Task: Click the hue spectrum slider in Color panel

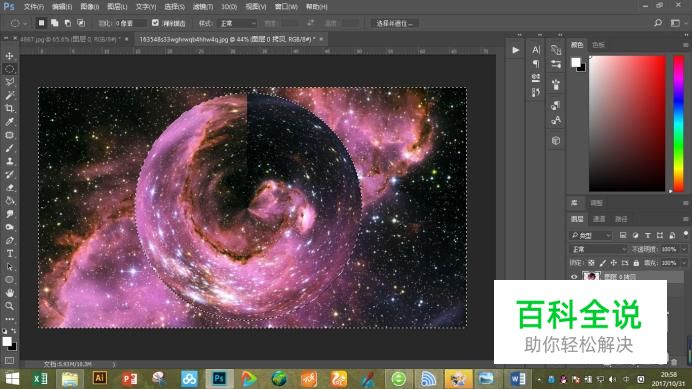Action: (x=679, y=124)
